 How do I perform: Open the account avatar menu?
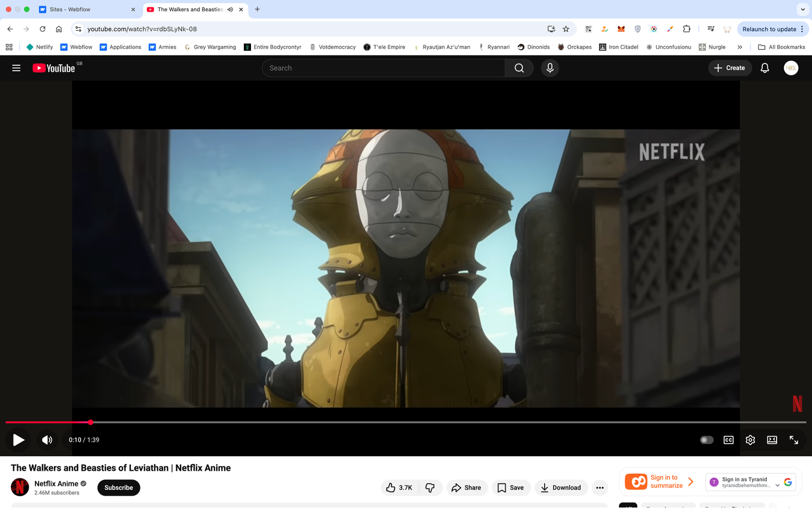tap(790, 68)
